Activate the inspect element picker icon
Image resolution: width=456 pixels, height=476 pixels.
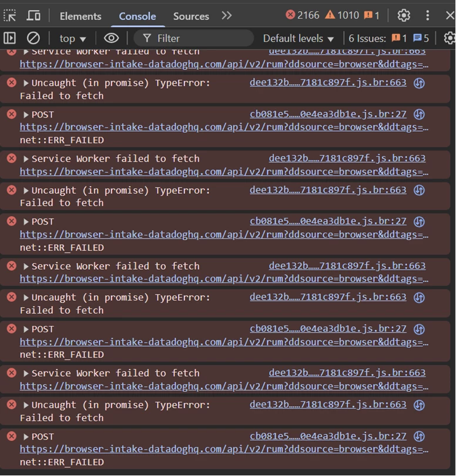10,15
